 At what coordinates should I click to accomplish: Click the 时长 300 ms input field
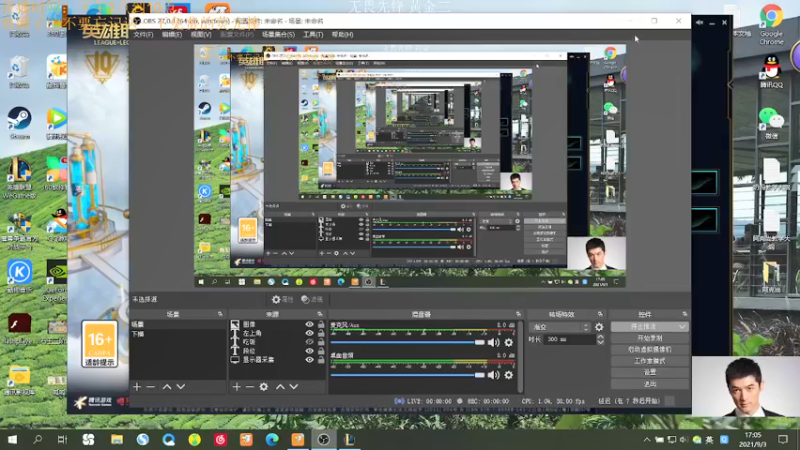[x=569, y=339]
